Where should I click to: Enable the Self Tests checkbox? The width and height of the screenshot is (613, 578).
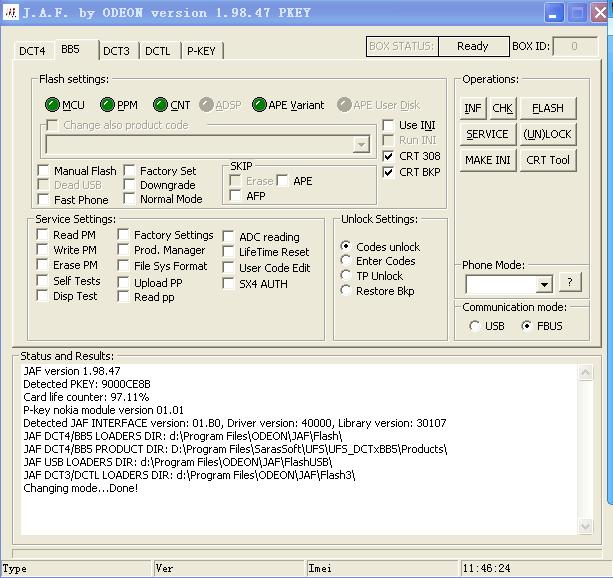click(42, 280)
